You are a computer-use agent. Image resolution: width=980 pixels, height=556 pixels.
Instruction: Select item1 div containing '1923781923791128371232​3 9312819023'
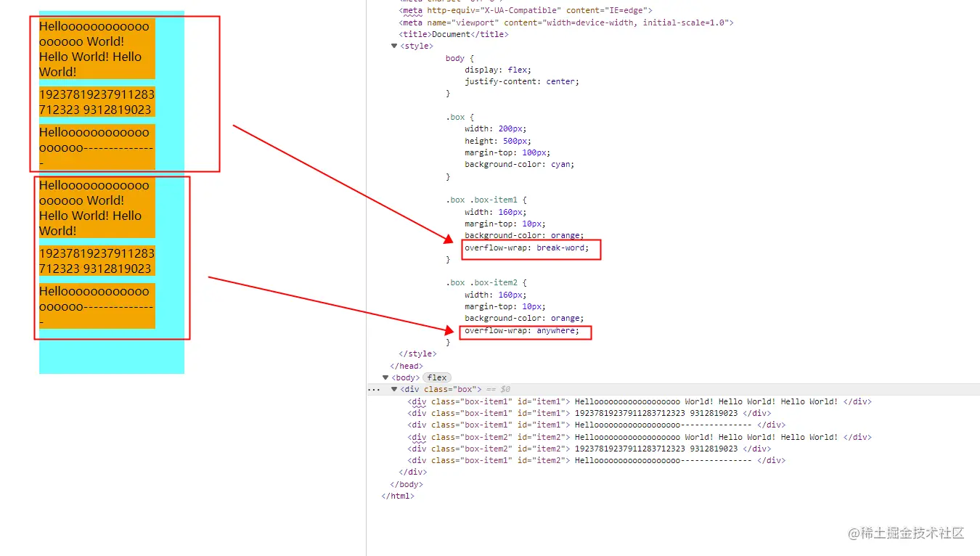click(x=589, y=413)
